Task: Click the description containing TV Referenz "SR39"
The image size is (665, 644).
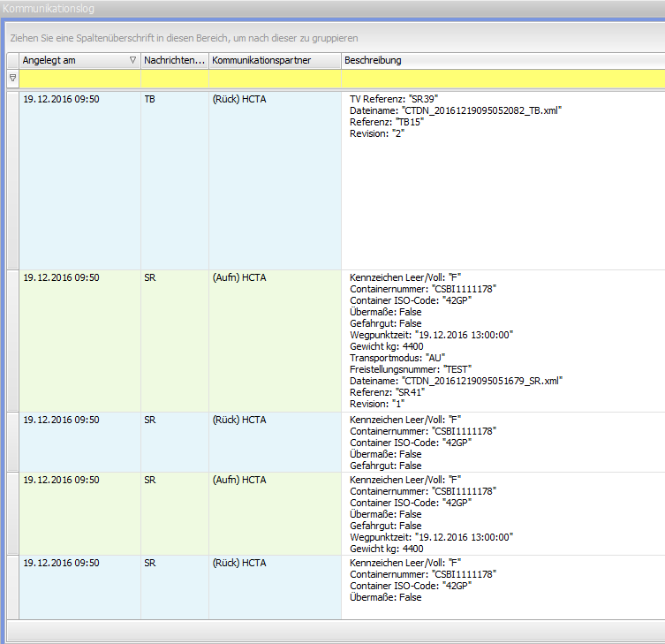Action: pyautogui.click(x=394, y=99)
